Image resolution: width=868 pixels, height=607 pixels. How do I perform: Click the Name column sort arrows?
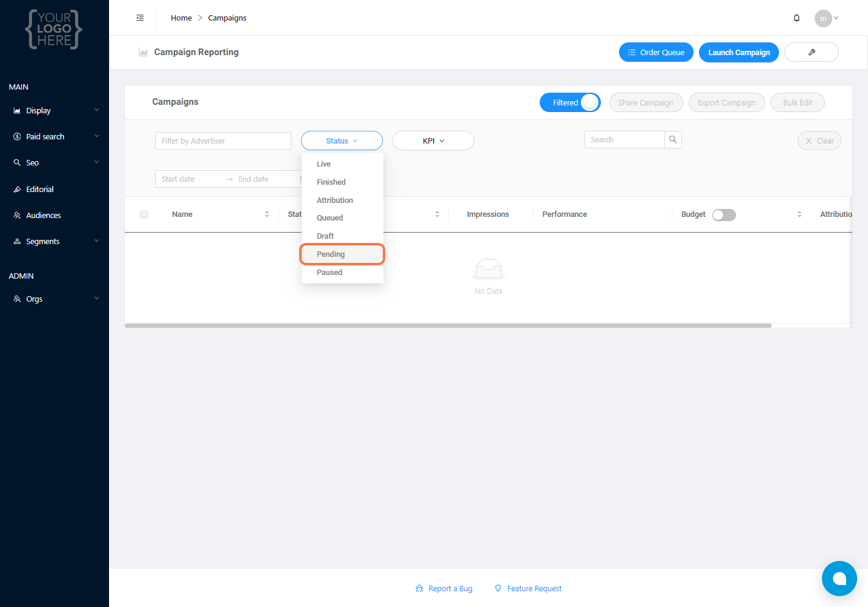coord(267,214)
